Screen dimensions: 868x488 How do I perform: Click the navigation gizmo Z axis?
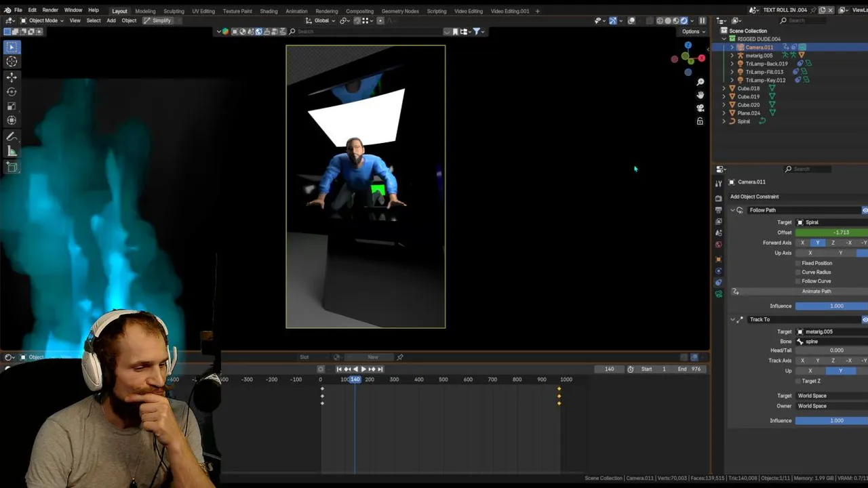point(688,45)
